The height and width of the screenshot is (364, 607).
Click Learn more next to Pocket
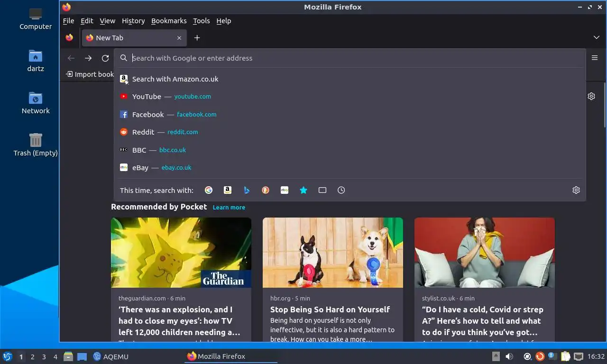point(229,207)
